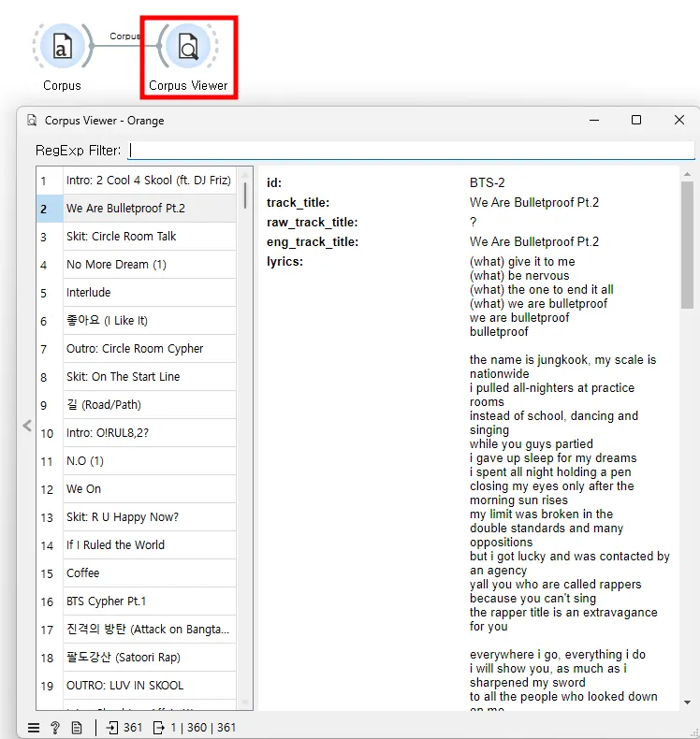700x739 pixels.
Task: Select the 'Coffee' row
Action: pyautogui.click(x=149, y=573)
